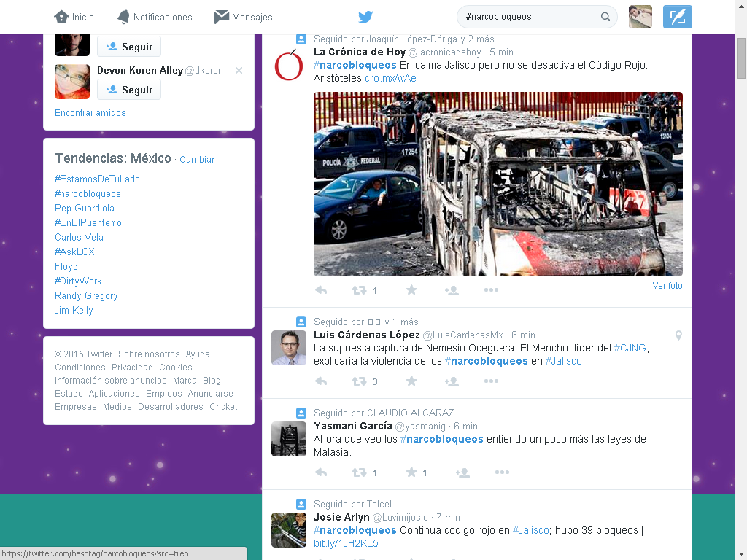The image size is (747, 560).
Task: Open #CJNG hashtag
Action: [630, 348]
